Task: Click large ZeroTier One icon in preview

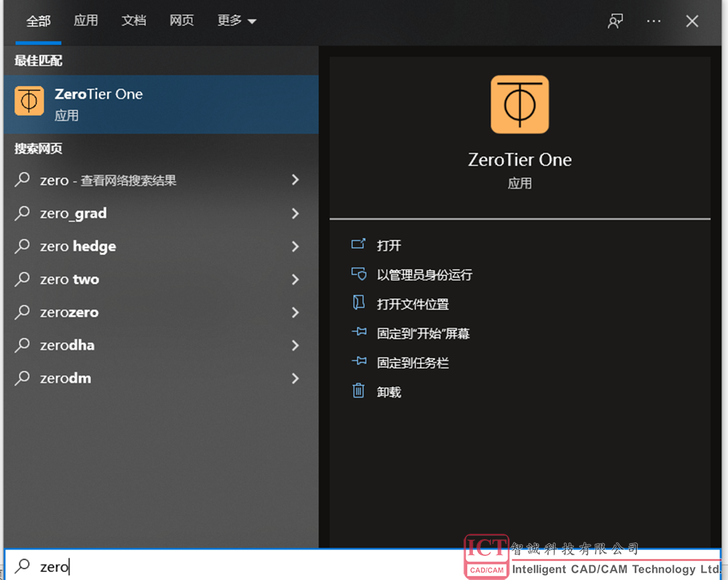Action: (520, 104)
